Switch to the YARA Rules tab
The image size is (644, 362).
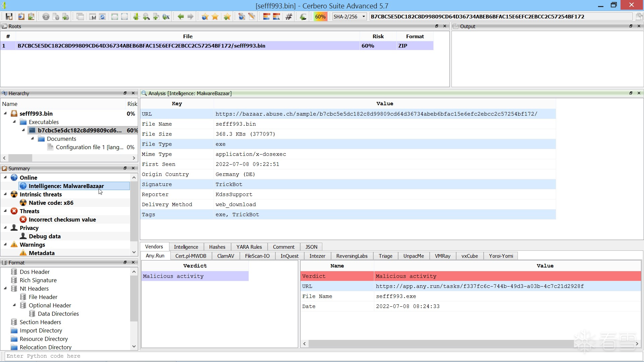coord(249,247)
